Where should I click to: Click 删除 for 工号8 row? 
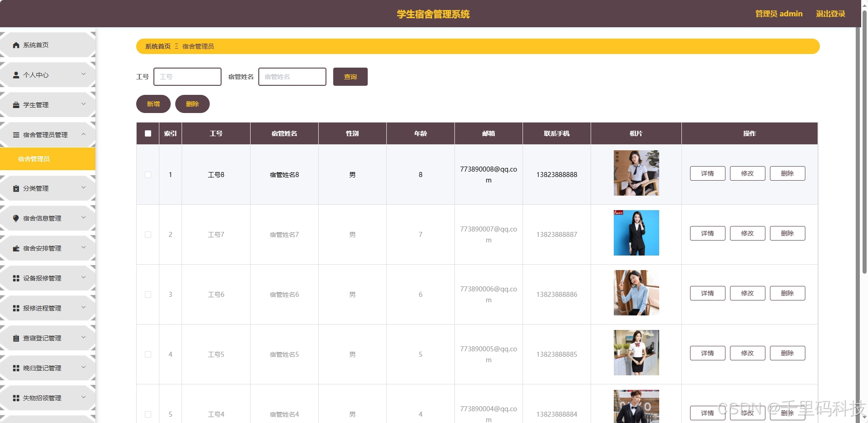[788, 173]
